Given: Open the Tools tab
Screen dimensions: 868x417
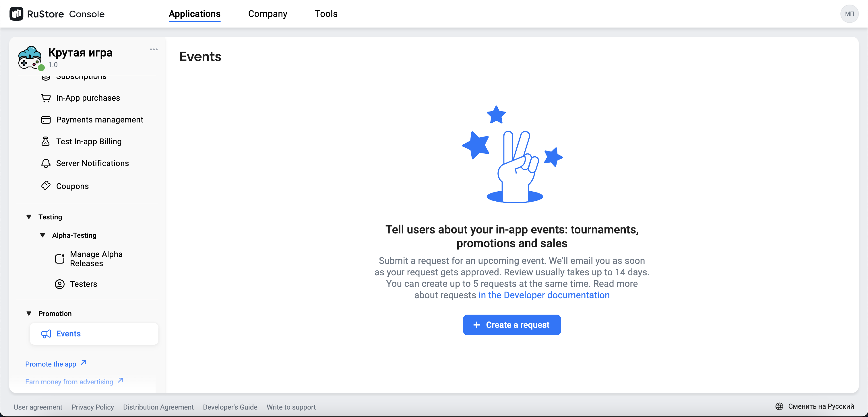Looking at the screenshot, I should [x=326, y=14].
